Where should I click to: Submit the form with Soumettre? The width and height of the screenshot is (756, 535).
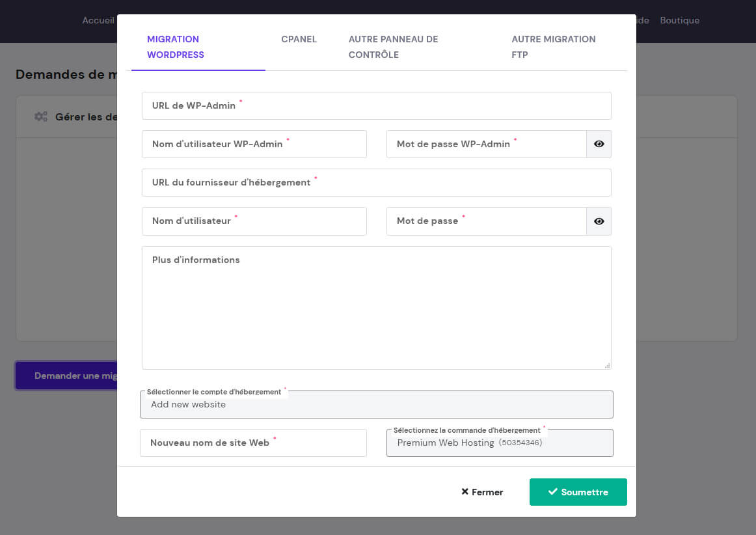[x=578, y=492]
